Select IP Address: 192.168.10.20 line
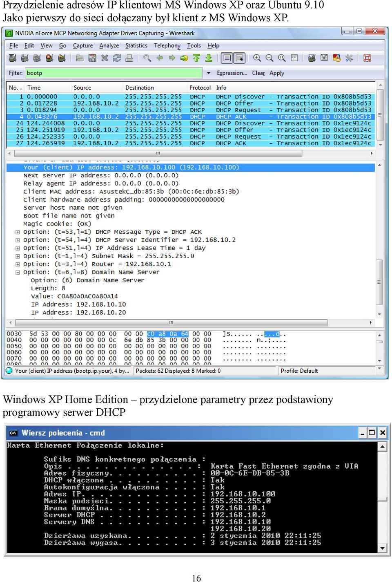This screenshot has height=582, width=392. [x=78, y=312]
